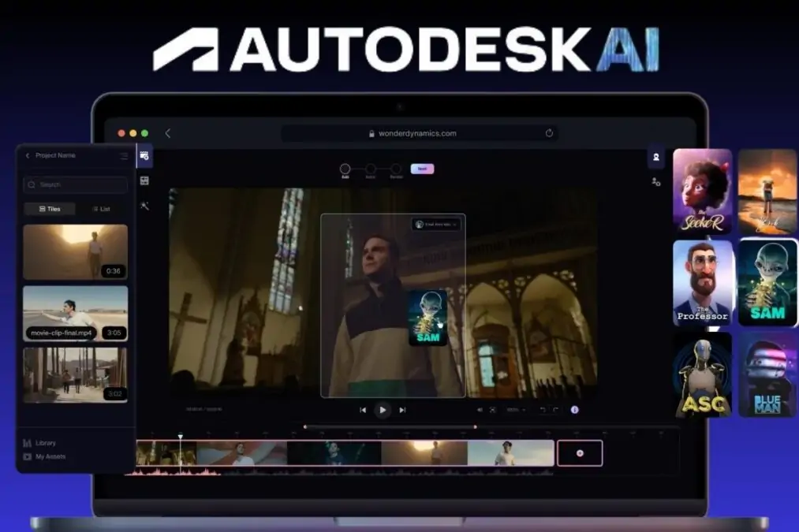Open the 3:02 street running clip thumbnail

point(76,375)
